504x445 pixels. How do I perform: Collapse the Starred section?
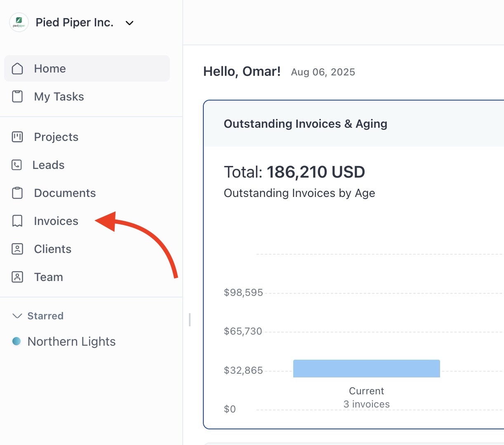16,316
